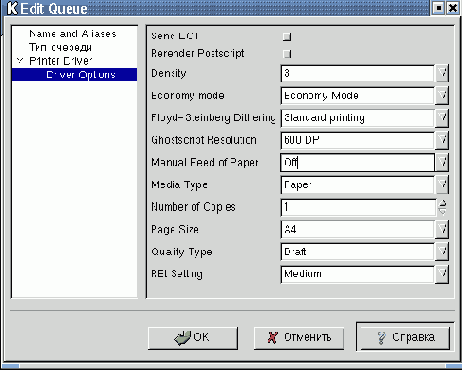
Task: Select Name and Aliases in the tree
Action: 73,34
